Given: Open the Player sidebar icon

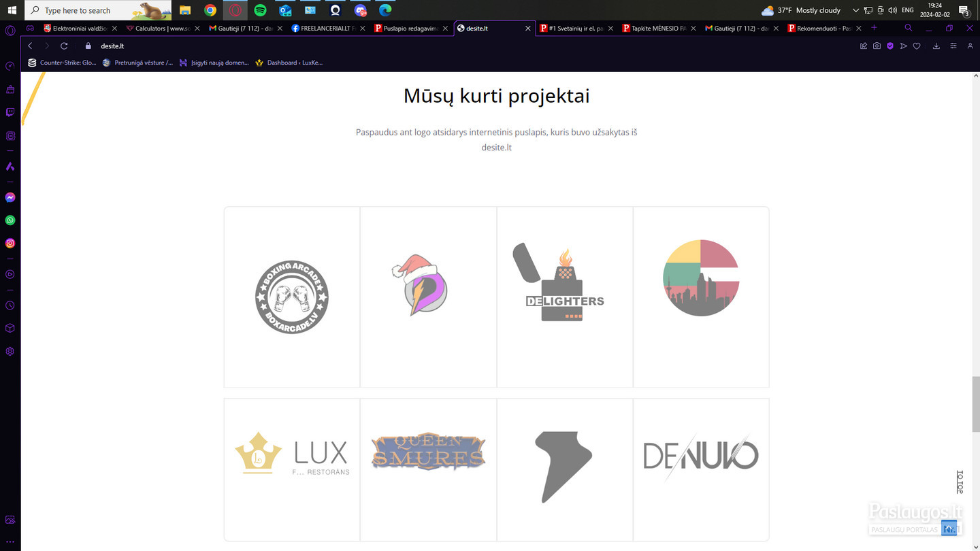Looking at the screenshot, I should 10,274.
